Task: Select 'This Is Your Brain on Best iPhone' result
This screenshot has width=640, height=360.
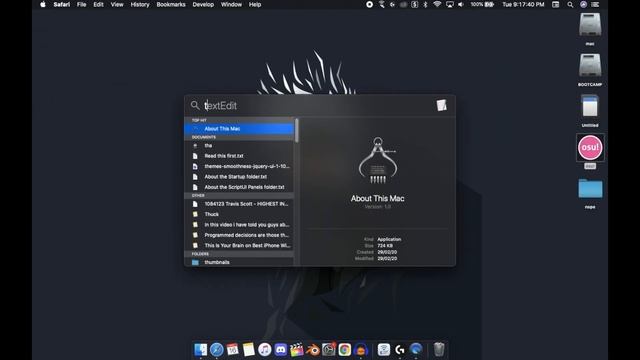Action: coord(239,245)
